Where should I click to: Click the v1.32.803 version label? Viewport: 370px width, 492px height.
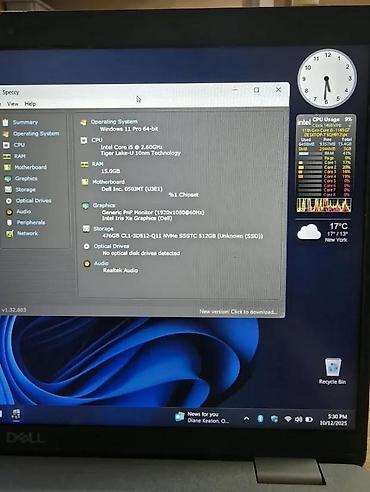point(14,310)
